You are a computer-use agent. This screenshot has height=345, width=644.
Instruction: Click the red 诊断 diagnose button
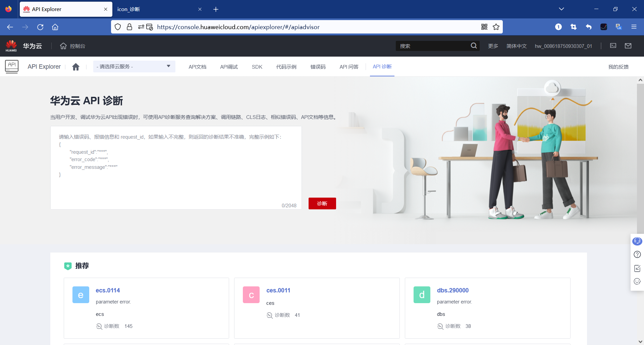tap(322, 203)
